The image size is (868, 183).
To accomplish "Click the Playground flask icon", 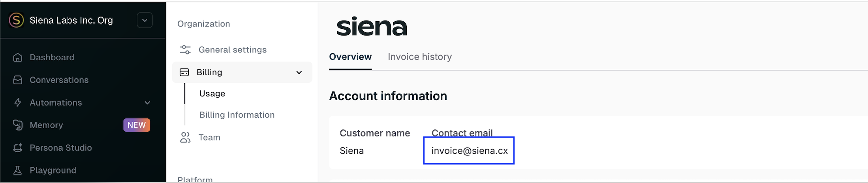I will coord(17,170).
